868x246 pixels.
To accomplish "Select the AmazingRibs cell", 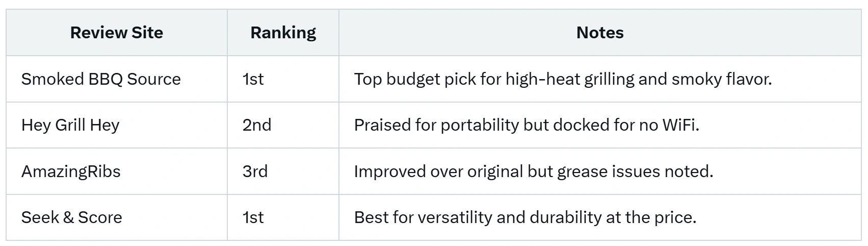I will pyautogui.click(x=71, y=171).
